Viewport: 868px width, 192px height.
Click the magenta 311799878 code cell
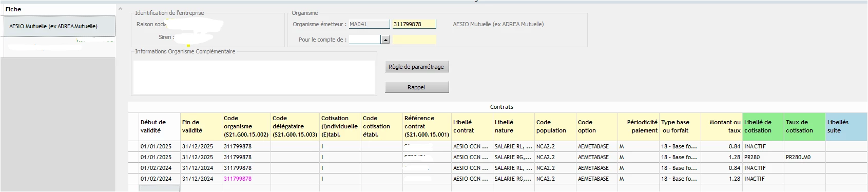click(246, 179)
